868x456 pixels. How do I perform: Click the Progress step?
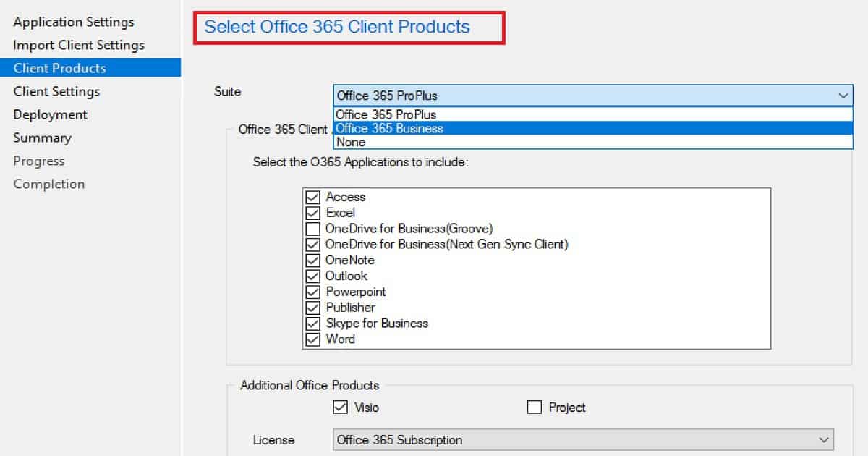(x=39, y=161)
